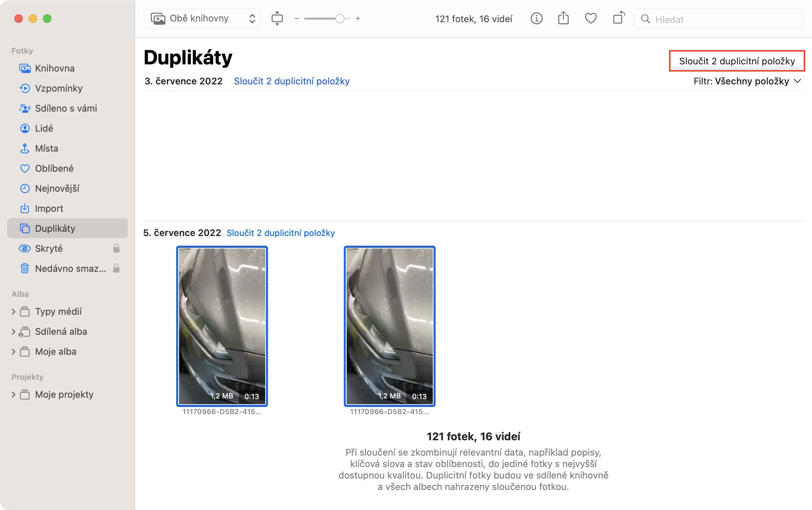Open the Share toolbar icon
Image resolution: width=812 pixels, height=510 pixels.
tap(563, 18)
